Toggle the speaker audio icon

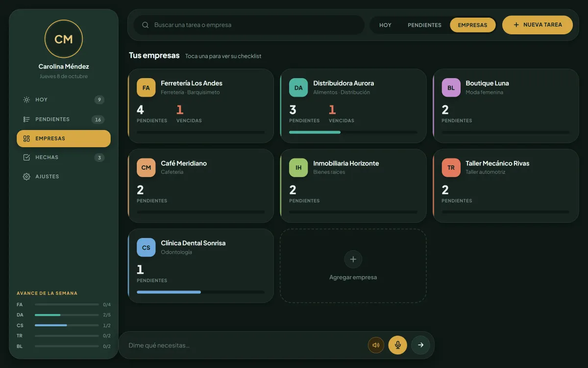[x=376, y=345]
